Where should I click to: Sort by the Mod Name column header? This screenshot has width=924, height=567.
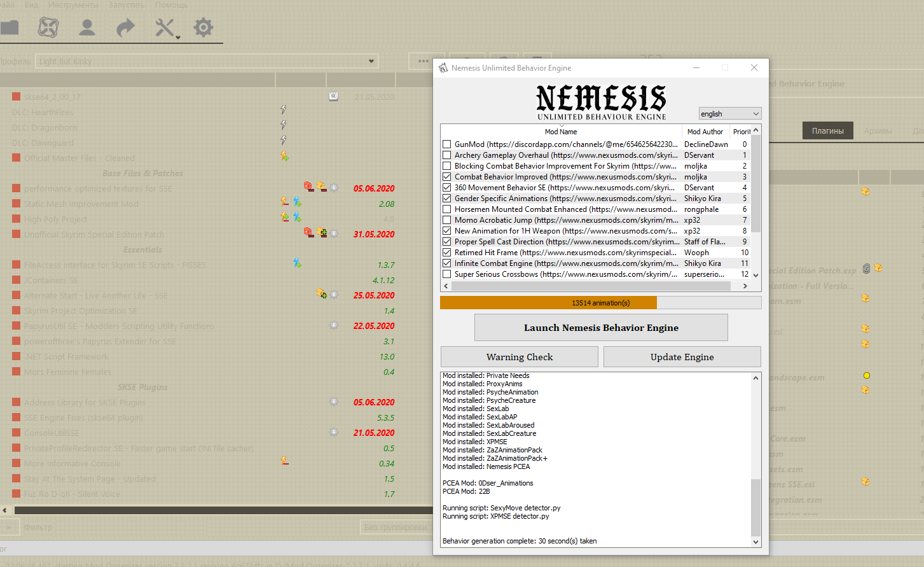pos(561,132)
